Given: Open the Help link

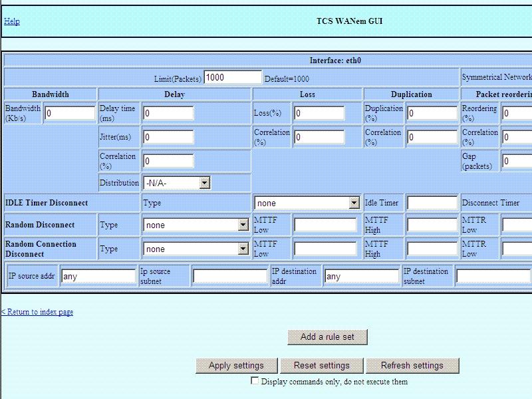Looking at the screenshot, I should point(12,21).
